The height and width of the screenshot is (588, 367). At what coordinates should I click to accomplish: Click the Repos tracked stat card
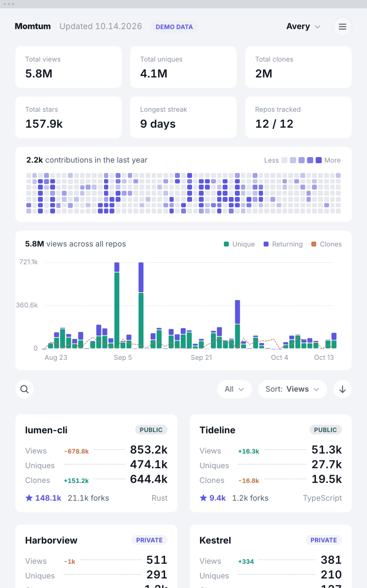(298, 117)
